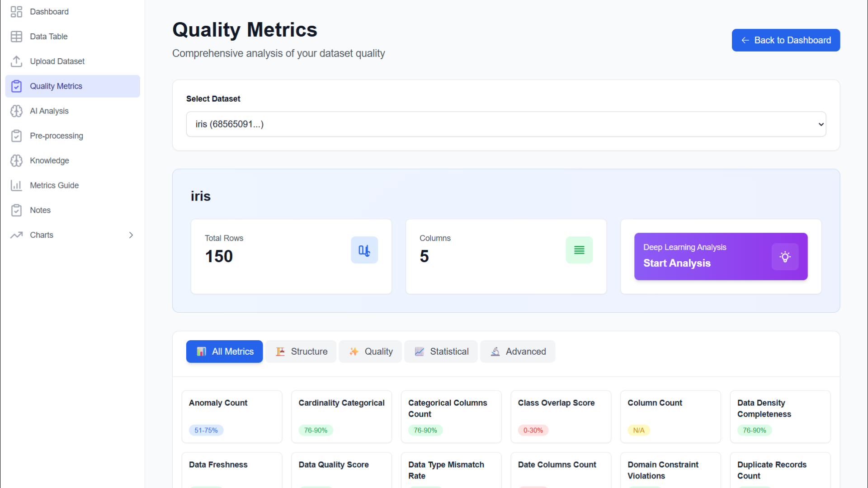Screen dimensions: 868x488
Task: Open Notes from the sidebar
Action: (40, 210)
